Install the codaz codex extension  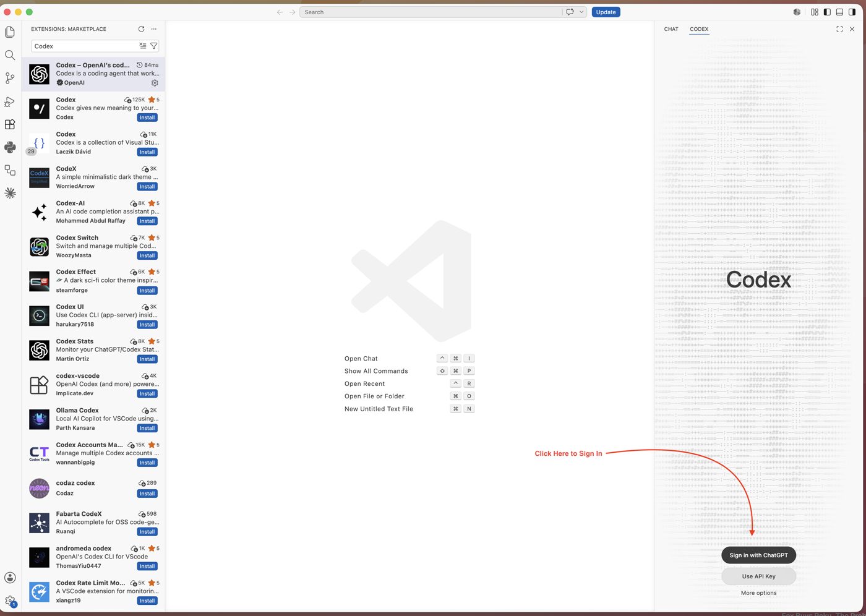(147, 494)
